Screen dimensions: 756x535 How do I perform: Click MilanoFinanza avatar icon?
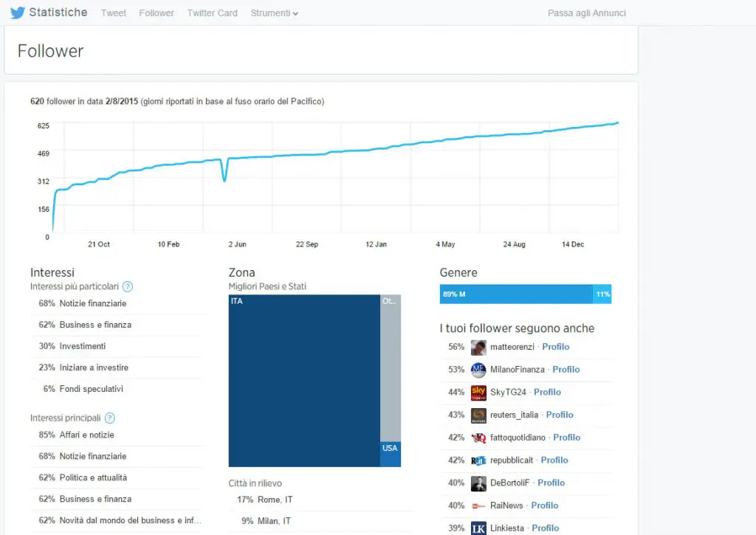[478, 370]
